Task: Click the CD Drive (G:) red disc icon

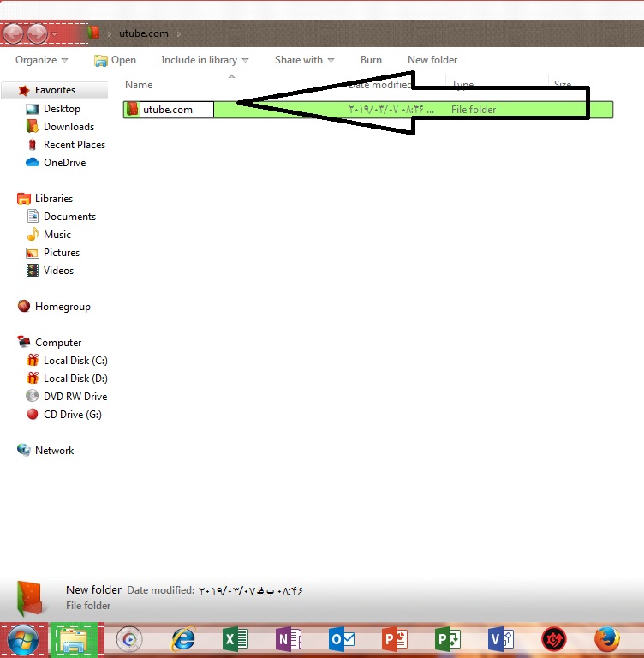Action: click(x=33, y=414)
